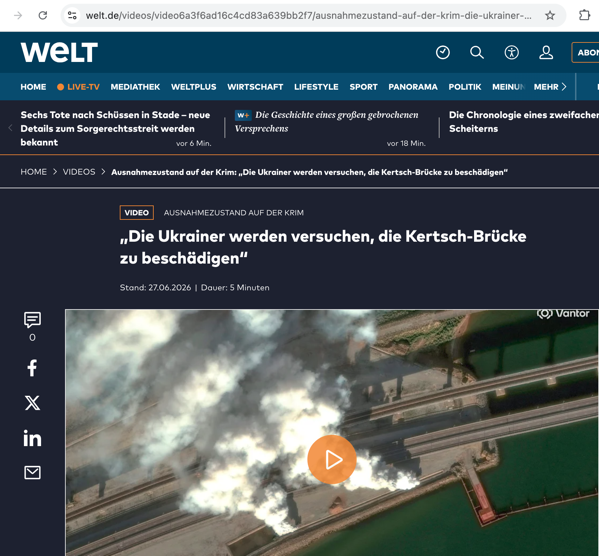
Task: Reload the page
Action: click(43, 15)
